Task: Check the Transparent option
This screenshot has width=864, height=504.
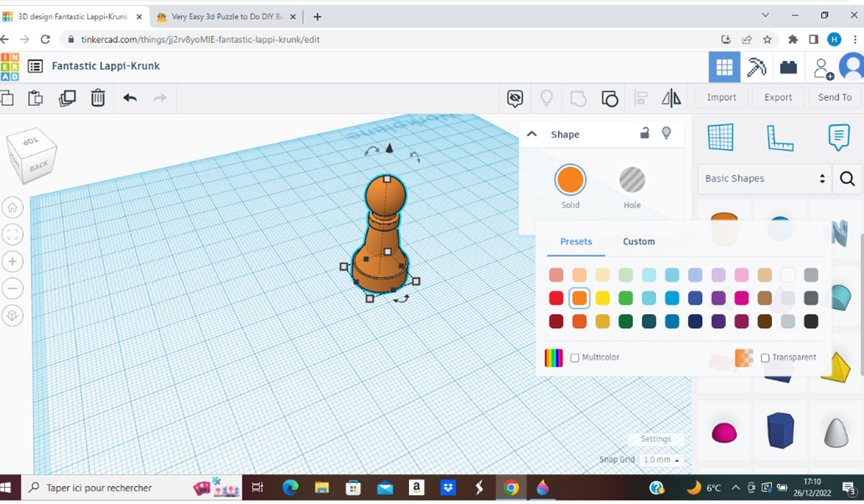Action: pos(765,357)
